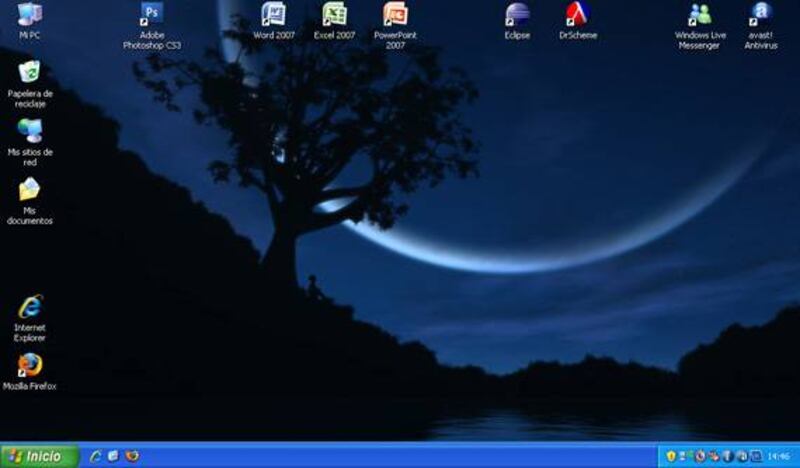The width and height of the screenshot is (800, 468).
Task: Select the Mozilla Firefox desktop shortcut
Action: [29, 365]
